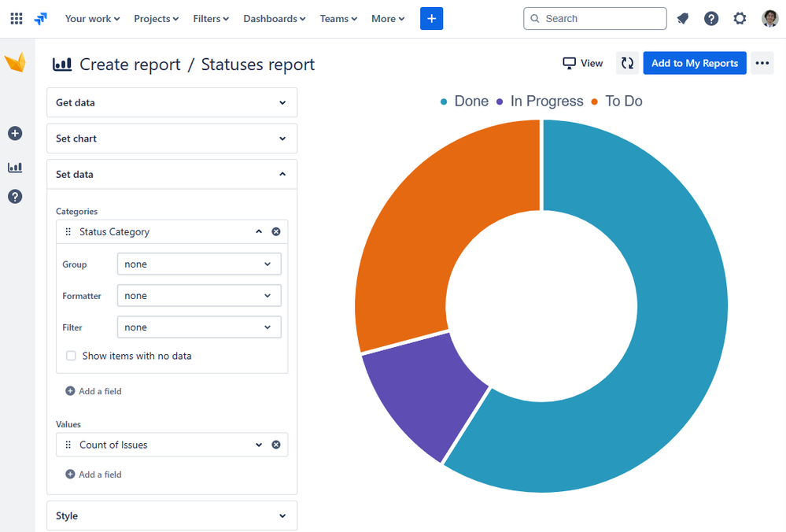Open the user profile avatar
The image size is (786, 532).
coord(769,19)
